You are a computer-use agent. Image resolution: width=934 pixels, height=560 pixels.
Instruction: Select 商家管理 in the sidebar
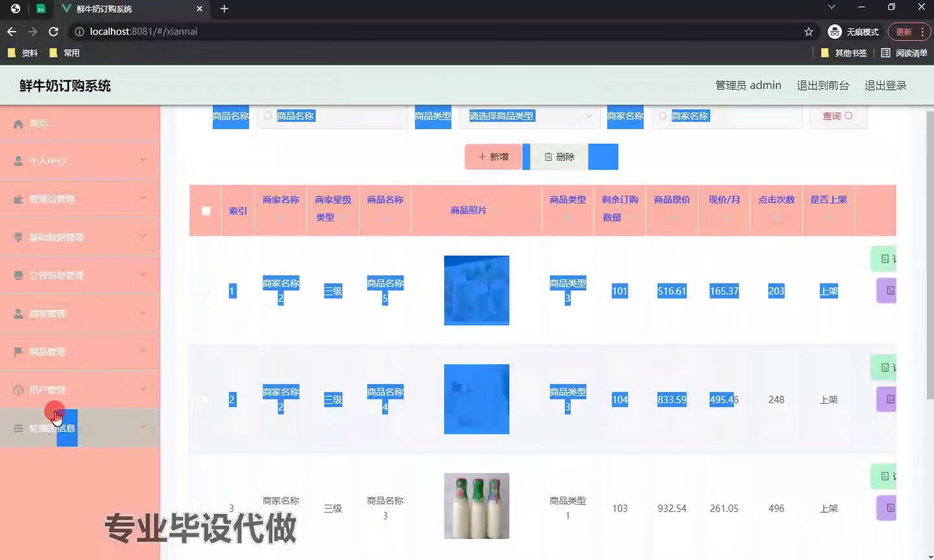[x=80, y=314]
